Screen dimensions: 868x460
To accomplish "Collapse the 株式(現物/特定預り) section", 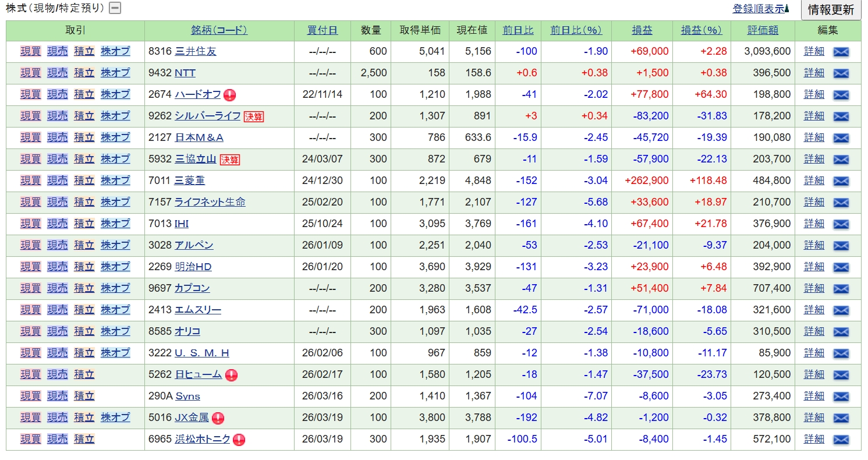I will tap(115, 8).
